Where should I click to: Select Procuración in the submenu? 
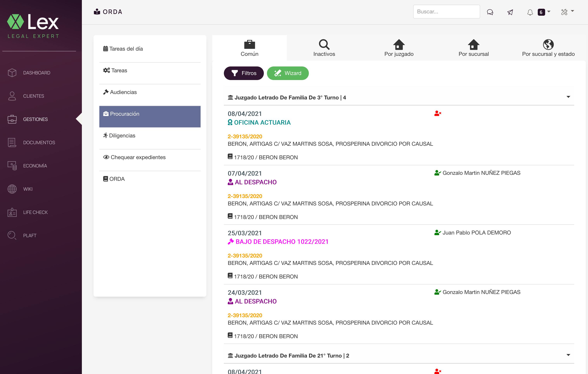coord(150,117)
